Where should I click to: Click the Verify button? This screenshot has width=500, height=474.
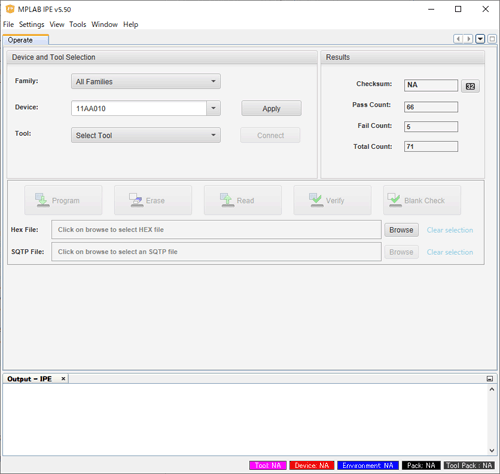click(x=332, y=200)
